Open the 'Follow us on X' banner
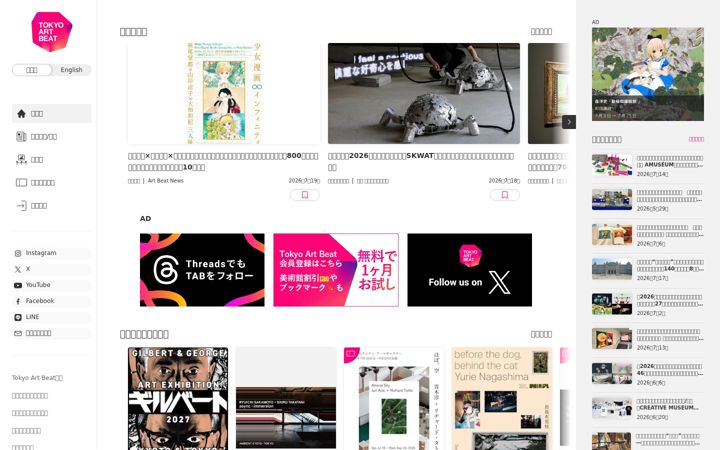This screenshot has width=720, height=450. click(x=470, y=270)
